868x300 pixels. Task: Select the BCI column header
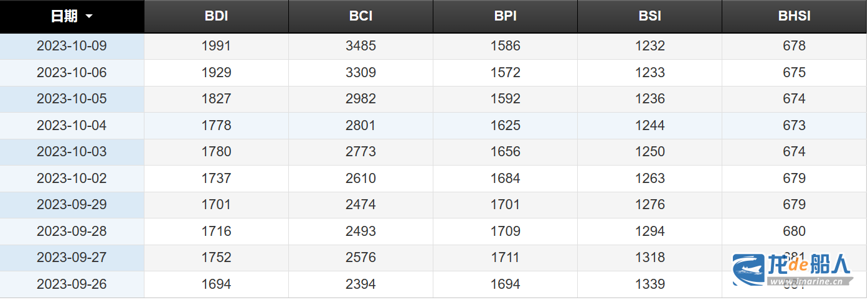[361, 17]
